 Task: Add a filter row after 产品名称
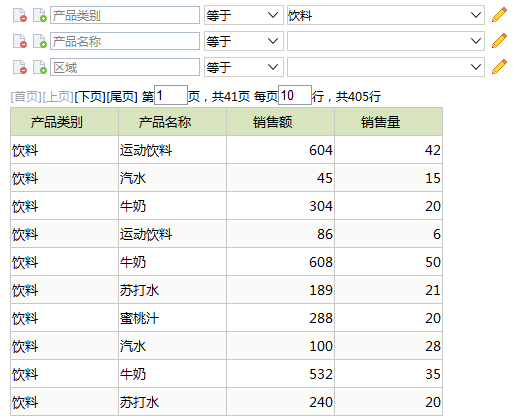[x=40, y=41]
